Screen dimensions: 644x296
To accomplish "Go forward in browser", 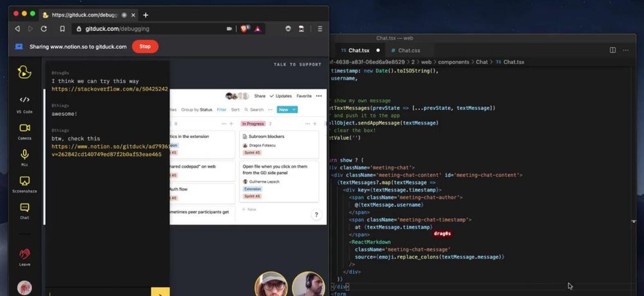I will tap(30, 29).
